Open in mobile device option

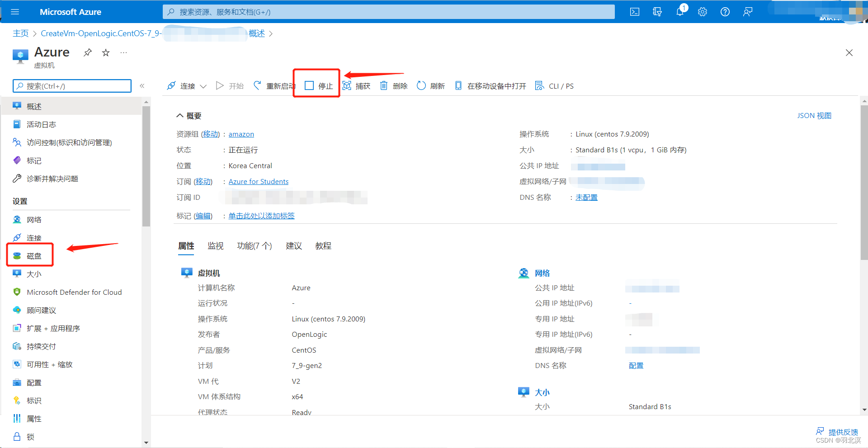point(490,86)
